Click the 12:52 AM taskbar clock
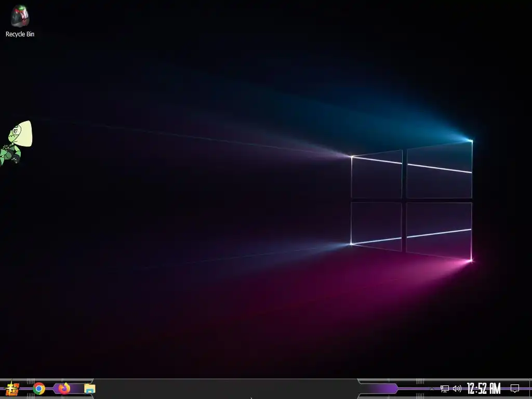 tap(484, 389)
